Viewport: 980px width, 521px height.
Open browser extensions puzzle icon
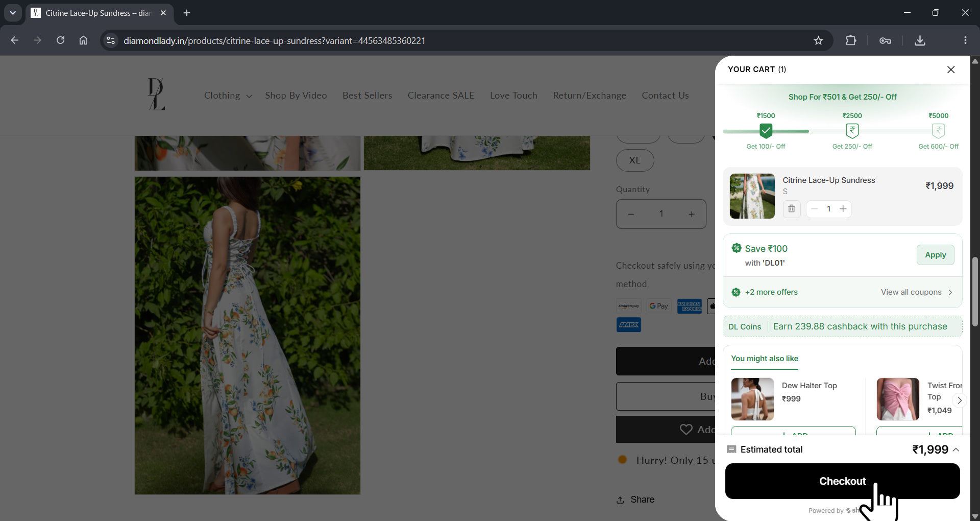pyautogui.click(x=850, y=40)
